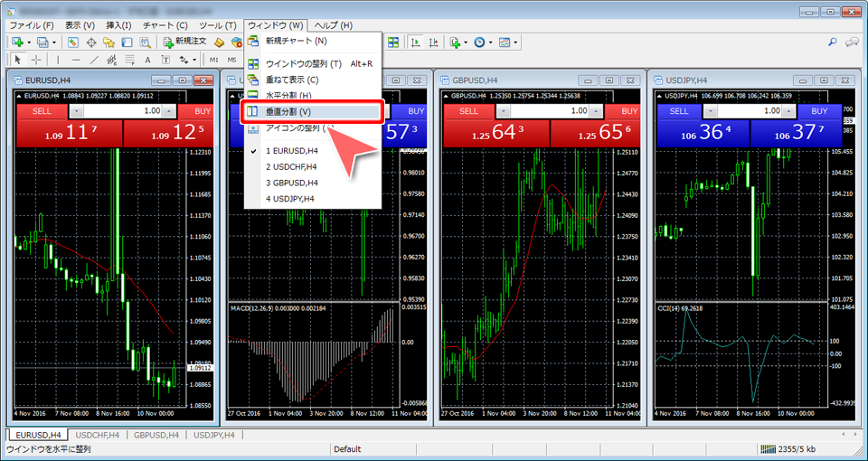Open the profiles dropdown arrow in toolbar

click(55, 42)
